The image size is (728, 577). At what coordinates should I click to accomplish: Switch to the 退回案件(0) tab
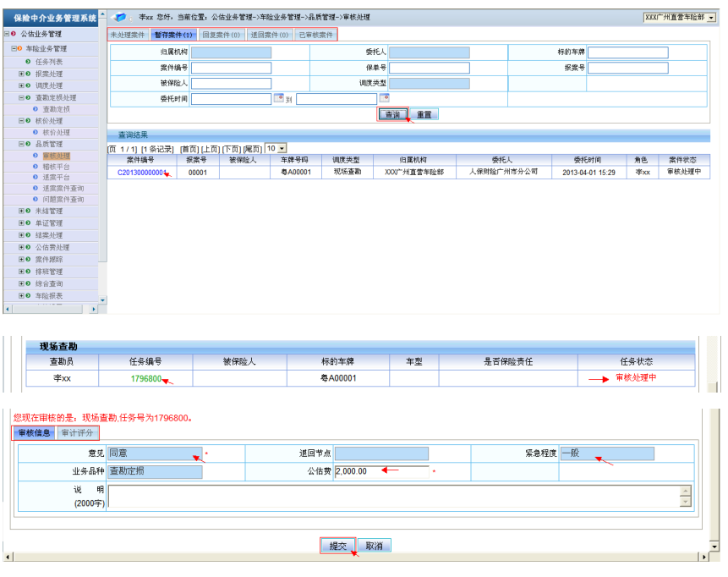270,35
